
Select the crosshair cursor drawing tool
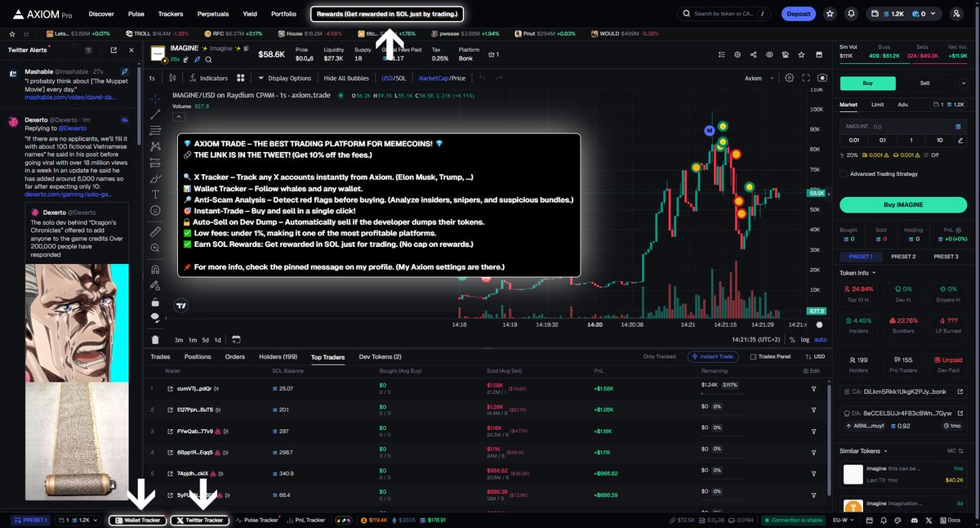point(155,97)
